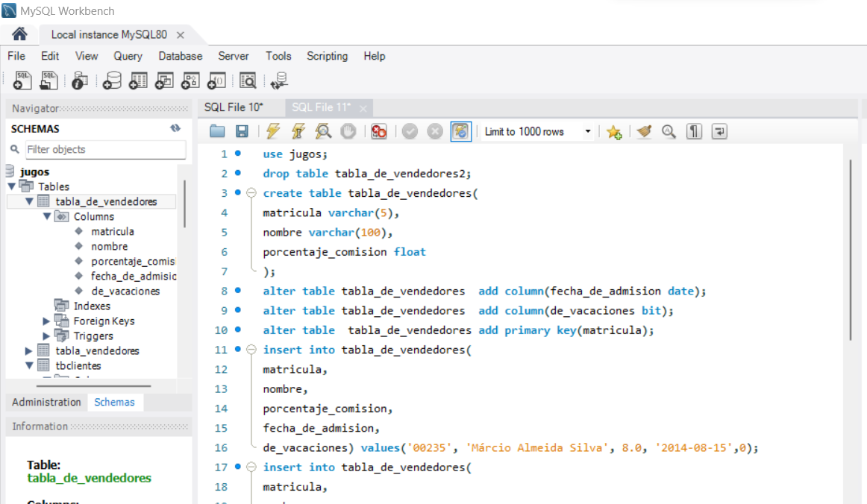Collapse the tbclientes table node
This screenshot has height=504, width=867.
[29, 365]
